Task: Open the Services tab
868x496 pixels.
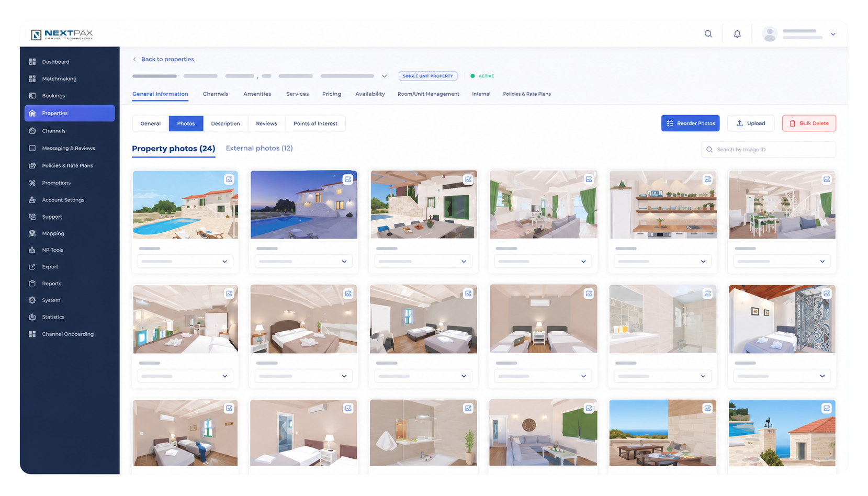Action: [x=297, y=94]
